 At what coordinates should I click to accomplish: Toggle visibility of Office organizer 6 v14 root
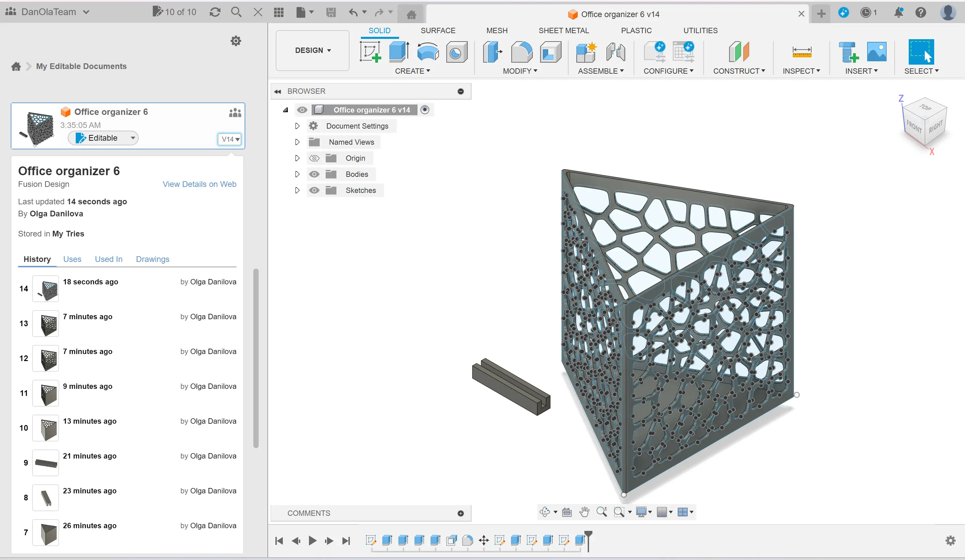click(x=302, y=110)
